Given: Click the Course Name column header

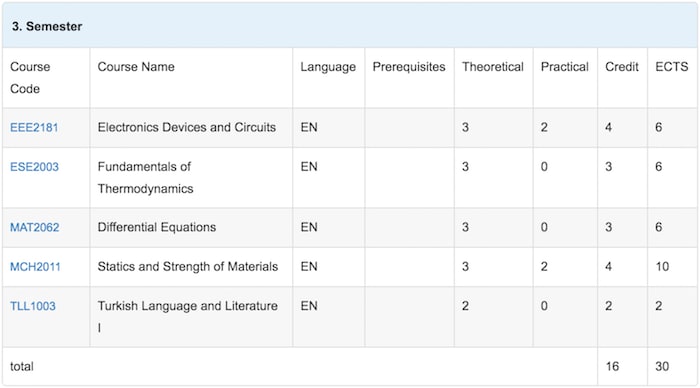Looking at the screenshot, I should coord(136,67).
